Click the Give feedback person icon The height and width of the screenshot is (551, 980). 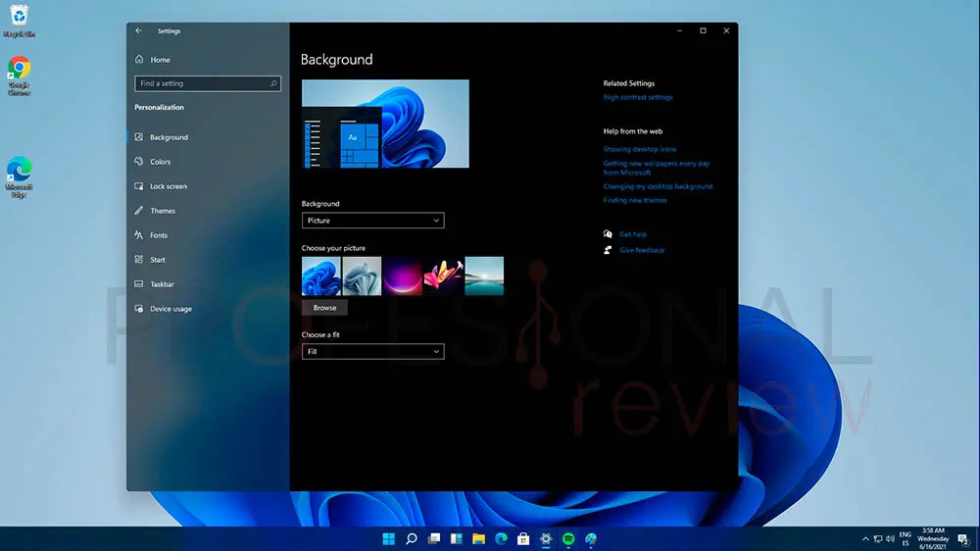pos(608,250)
